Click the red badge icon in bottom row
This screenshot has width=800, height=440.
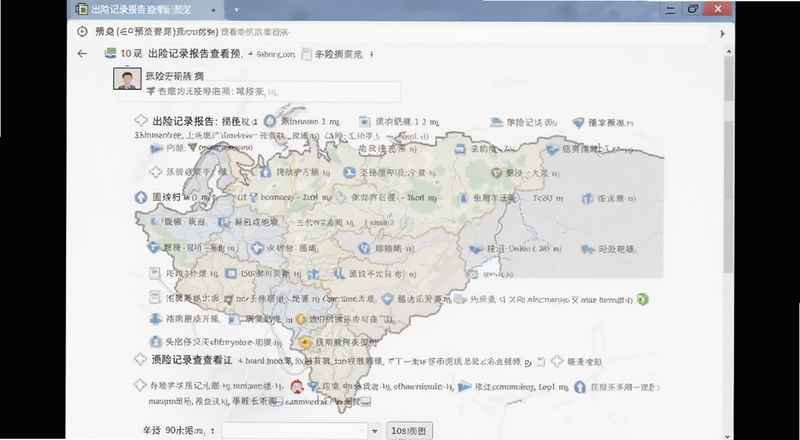coord(297,387)
